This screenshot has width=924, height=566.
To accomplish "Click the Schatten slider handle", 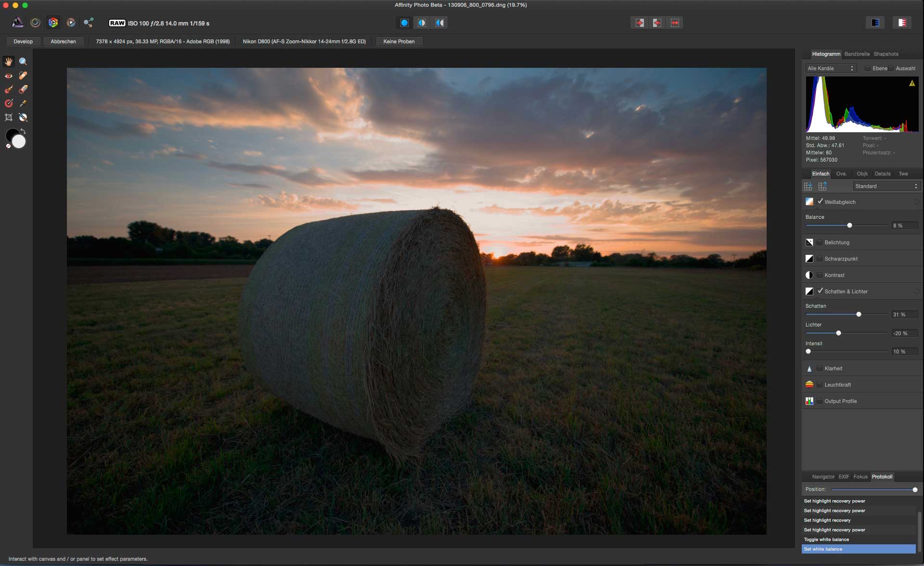I will [x=859, y=314].
